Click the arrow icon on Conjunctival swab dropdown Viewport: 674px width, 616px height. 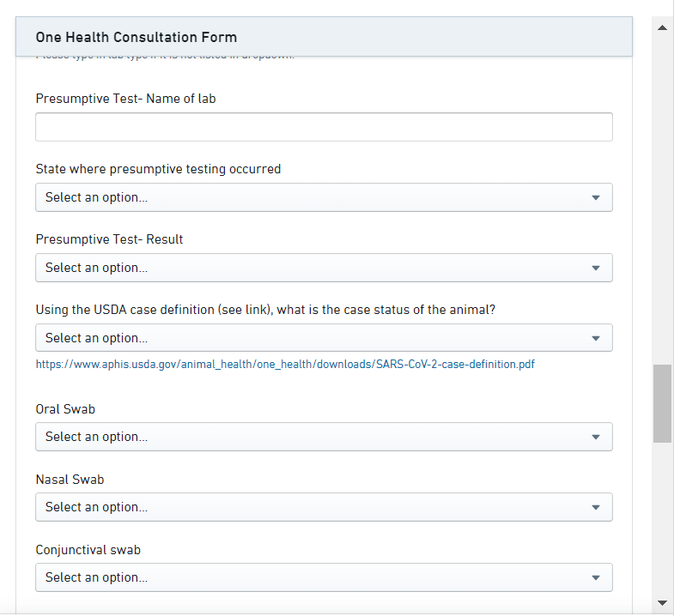click(596, 577)
